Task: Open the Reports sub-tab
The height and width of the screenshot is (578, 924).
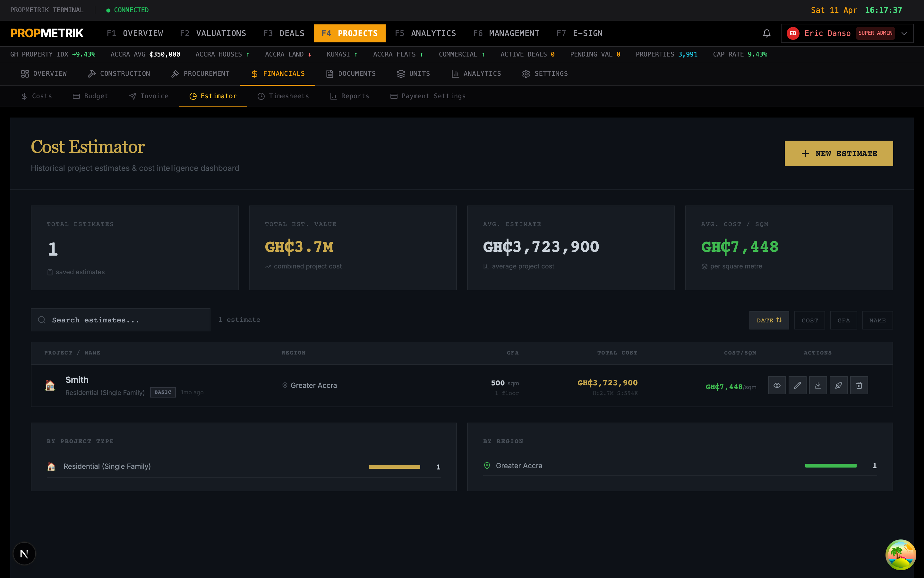Action: pos(350,96)
